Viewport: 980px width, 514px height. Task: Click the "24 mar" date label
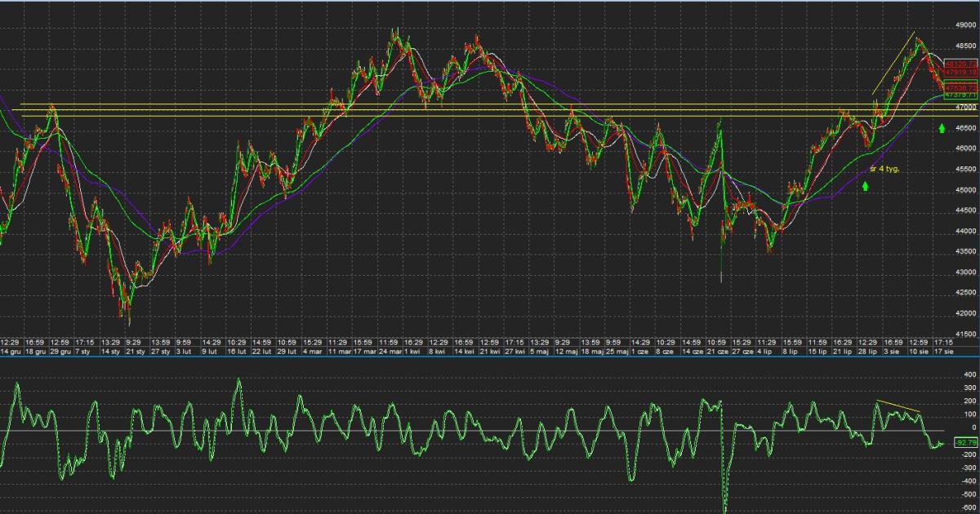click(x=389, y=351)
